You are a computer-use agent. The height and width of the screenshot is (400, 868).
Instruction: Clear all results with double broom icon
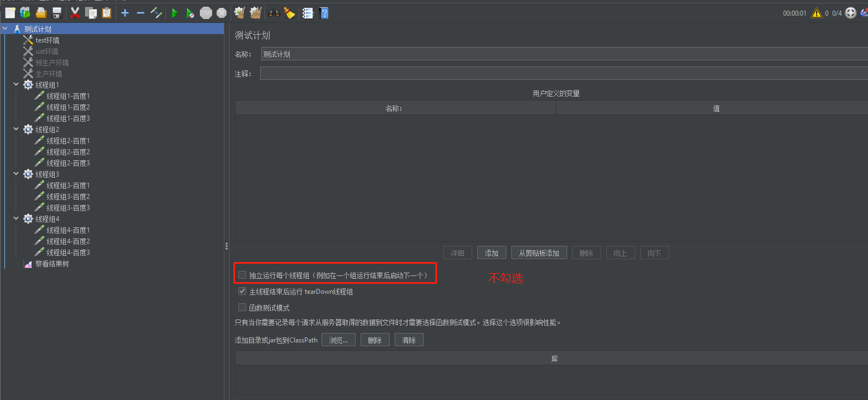tap(256, 13)
